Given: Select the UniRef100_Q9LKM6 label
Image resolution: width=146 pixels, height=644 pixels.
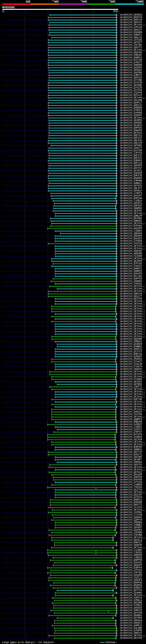Looking at the screenshot, I should [x=131, y=100].
